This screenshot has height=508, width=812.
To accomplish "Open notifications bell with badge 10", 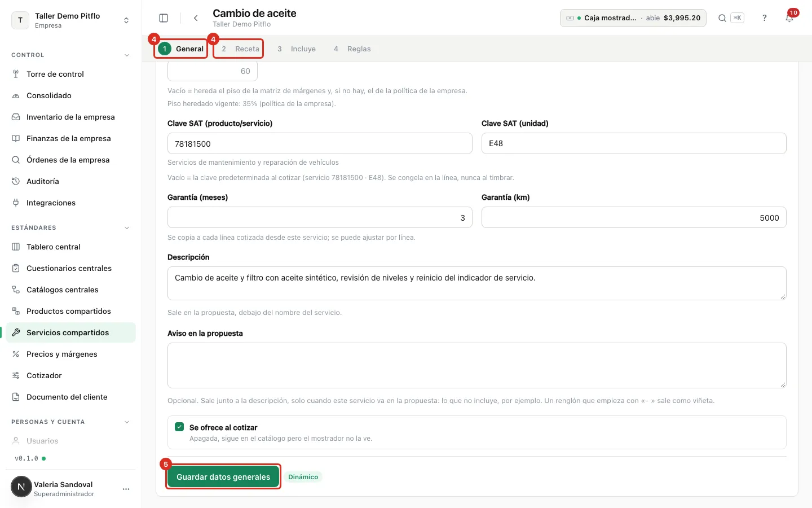I will (x=789, y=18).
